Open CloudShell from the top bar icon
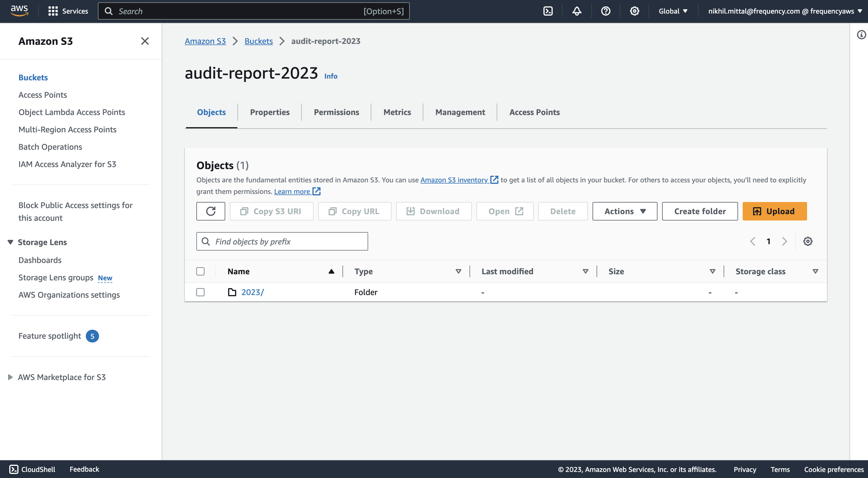The image size is (868, 478). pyautogui.click(x=548, y=11)
